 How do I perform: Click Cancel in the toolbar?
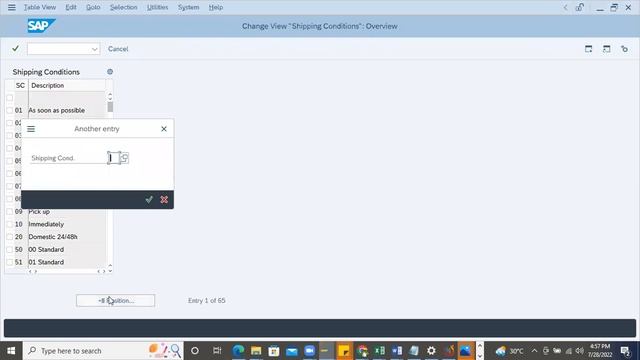tap(118, 49)
